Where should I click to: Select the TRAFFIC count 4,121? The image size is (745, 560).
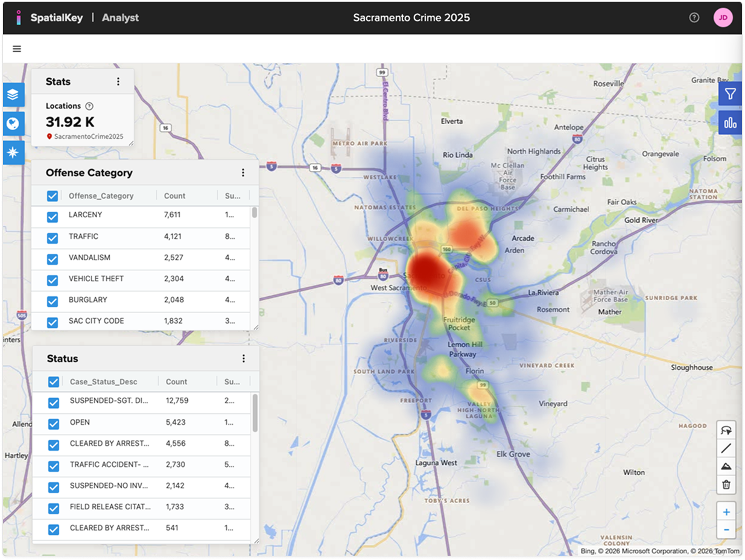[173, 237]
